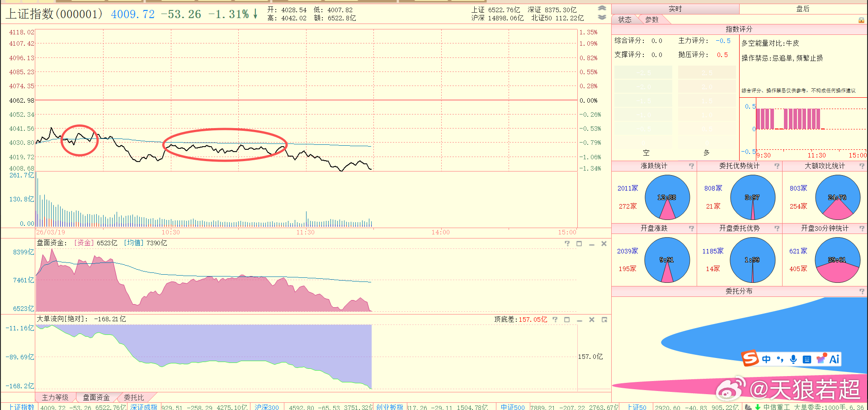Click the green down arrow in the status bar
Viewport: 868px width, 410px height.
(758, 407)
